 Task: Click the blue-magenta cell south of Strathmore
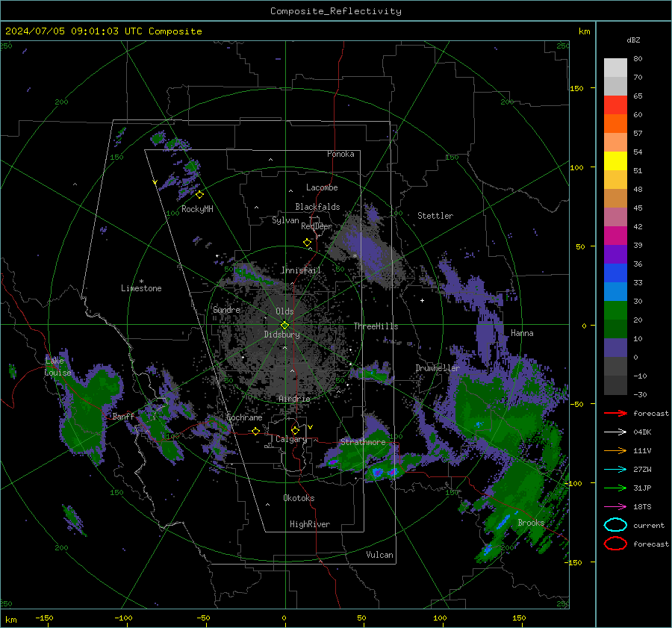coord(378,473)
